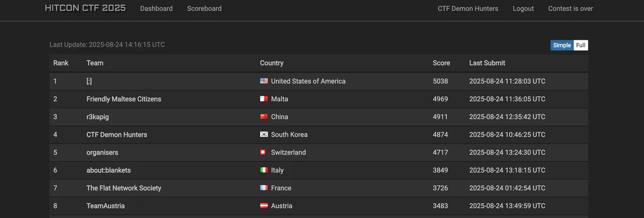The height and width of the screenshot is (218, 644).
Task: Click the South Korea flag icon
Action: click(x=264, y=134)
